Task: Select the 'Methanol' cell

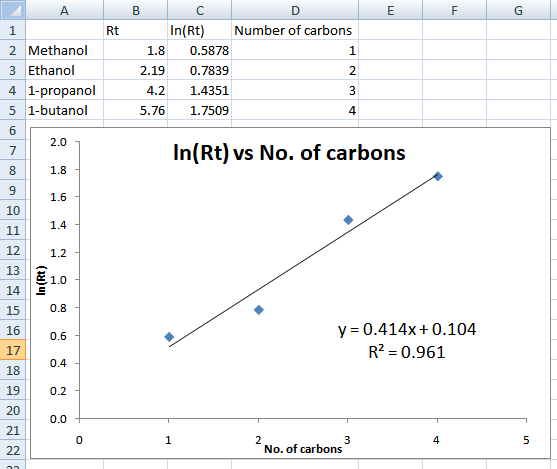Action: point(64,50)
